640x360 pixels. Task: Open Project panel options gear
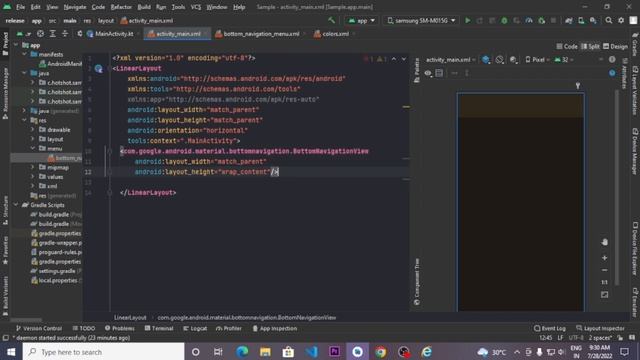80,34
